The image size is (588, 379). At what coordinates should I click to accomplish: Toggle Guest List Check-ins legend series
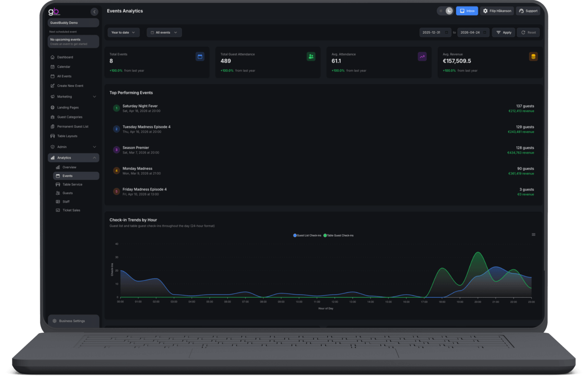(x=307, y=236)
